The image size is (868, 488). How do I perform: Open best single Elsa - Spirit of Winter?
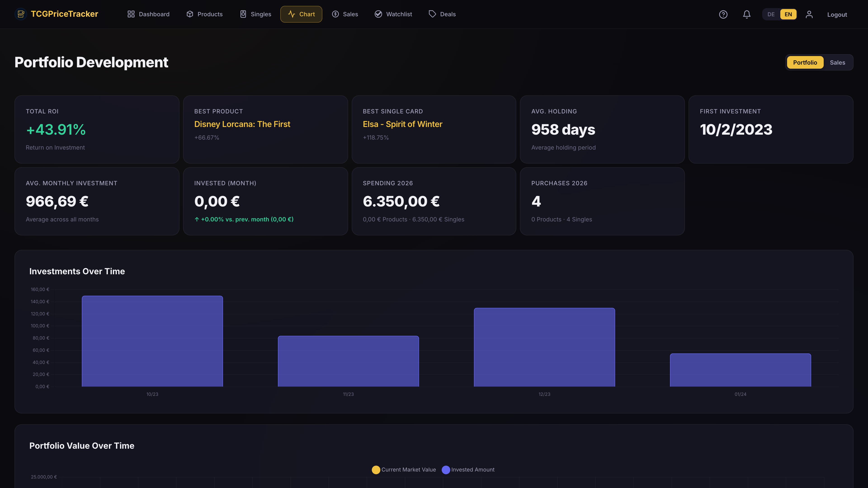[402, 124]
